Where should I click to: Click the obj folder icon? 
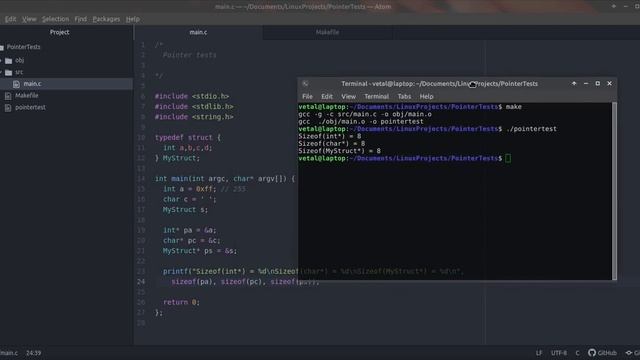(x=9, y=61)
